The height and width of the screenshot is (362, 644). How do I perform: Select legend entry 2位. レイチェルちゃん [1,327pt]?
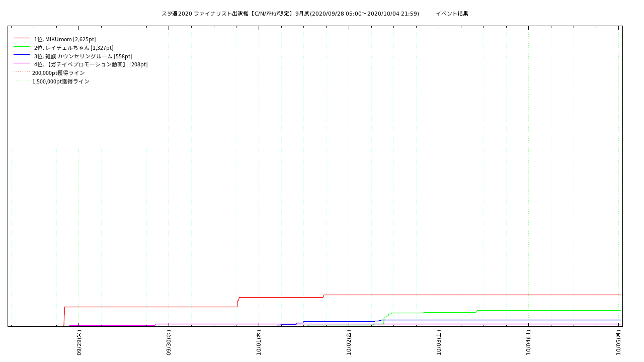pyautogui.click(x=74, y=48)
